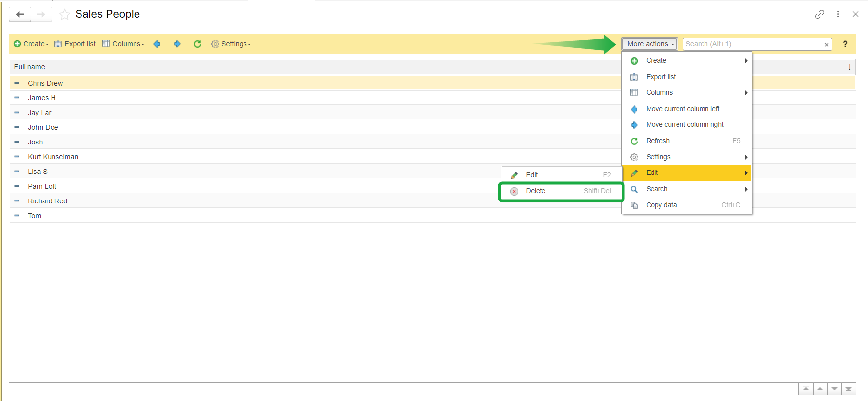Select the Kurt Kunselman row
Image resolution: width=868 pixels, height=401 pixels.
(x=53, y=157)
